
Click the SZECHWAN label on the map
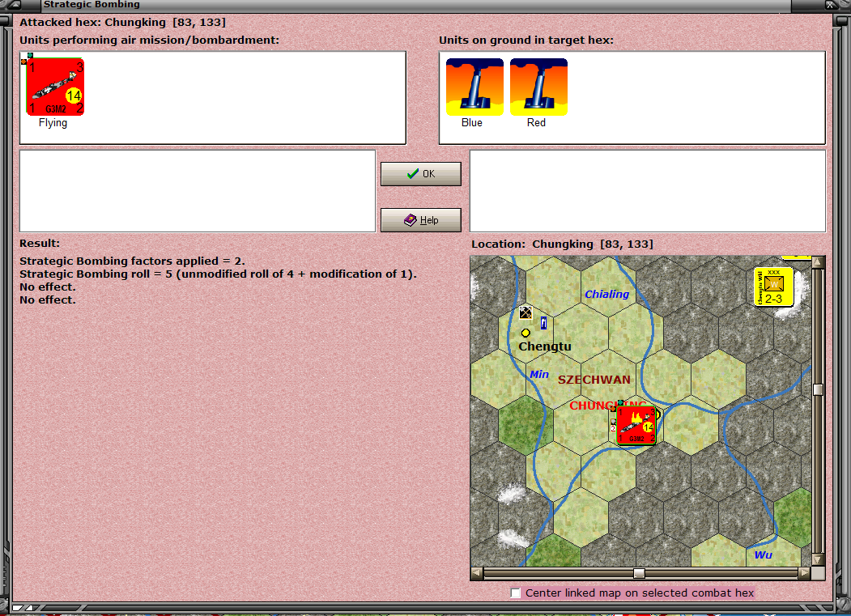click(x=594, y=380)
